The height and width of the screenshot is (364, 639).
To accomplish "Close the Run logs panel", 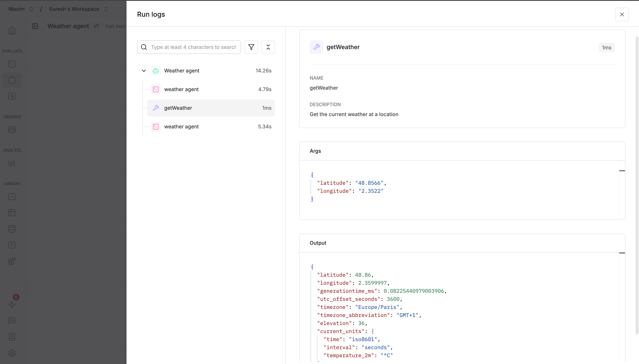I will coord(622,14).
